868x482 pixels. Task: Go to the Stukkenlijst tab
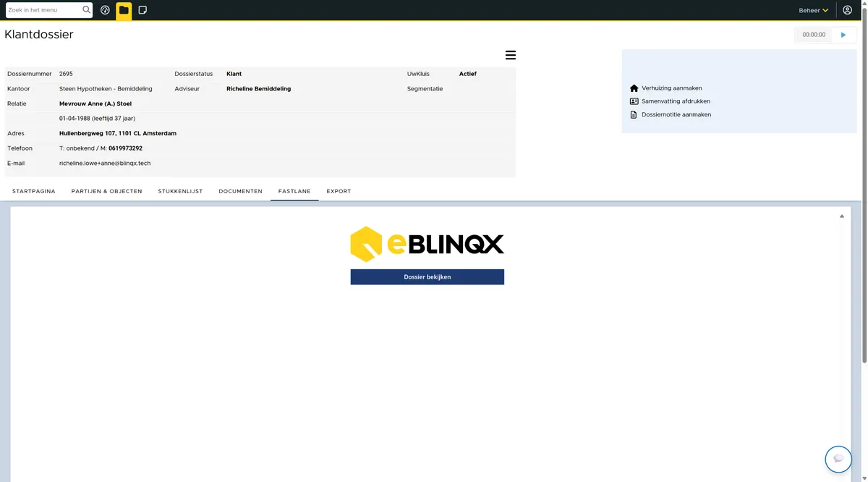pyautogui.click(x=180, y=191)
